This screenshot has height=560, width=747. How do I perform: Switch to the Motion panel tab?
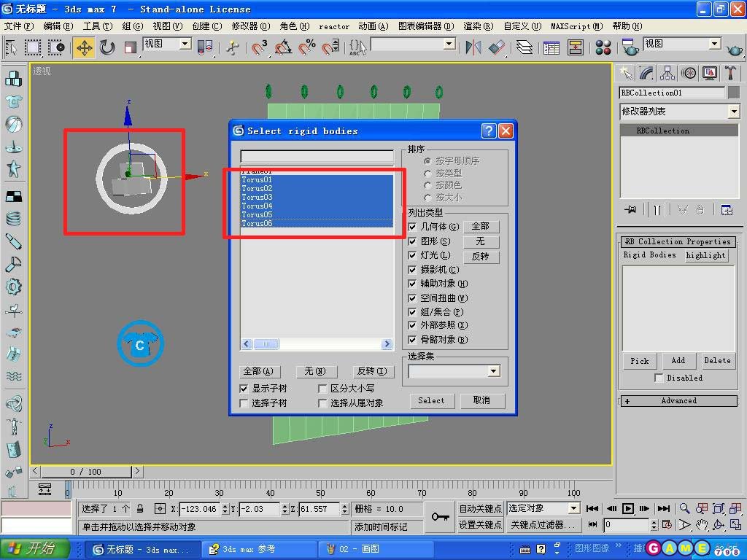689,73
